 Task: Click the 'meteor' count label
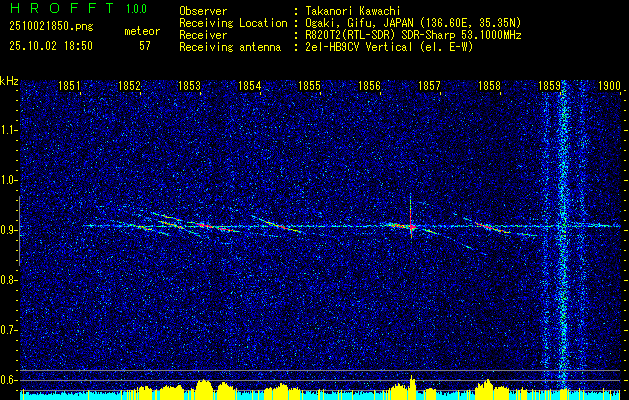(142, 31)
